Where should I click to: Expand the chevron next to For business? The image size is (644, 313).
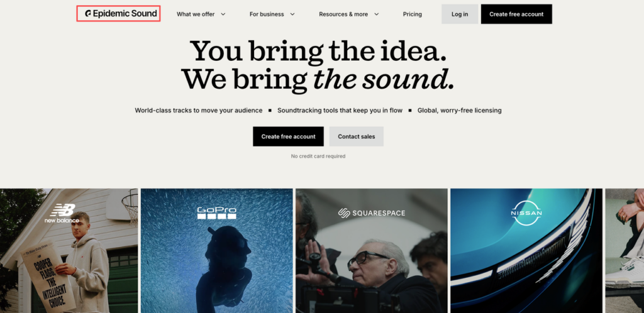[x=292, y=14]
